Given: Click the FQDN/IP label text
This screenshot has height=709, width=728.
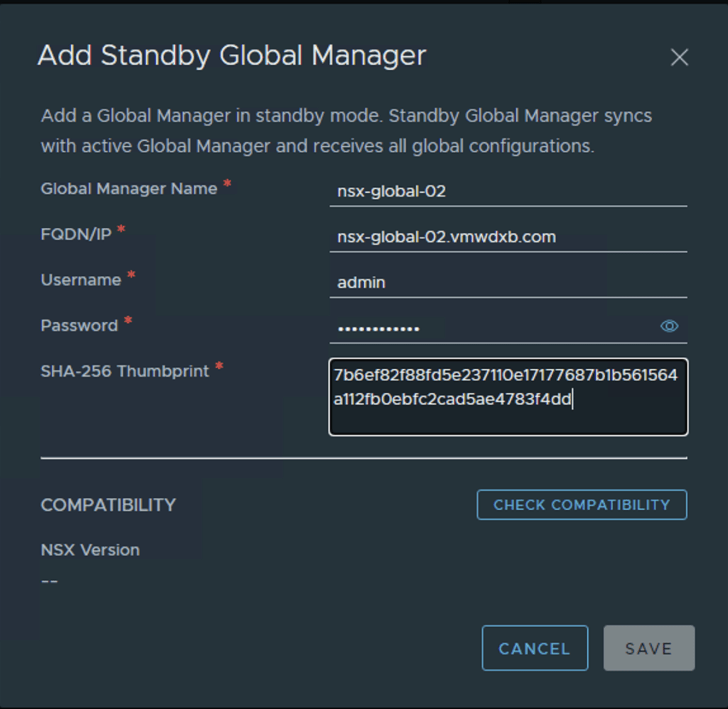Looking at the screenshot, I should click(76, 235).
